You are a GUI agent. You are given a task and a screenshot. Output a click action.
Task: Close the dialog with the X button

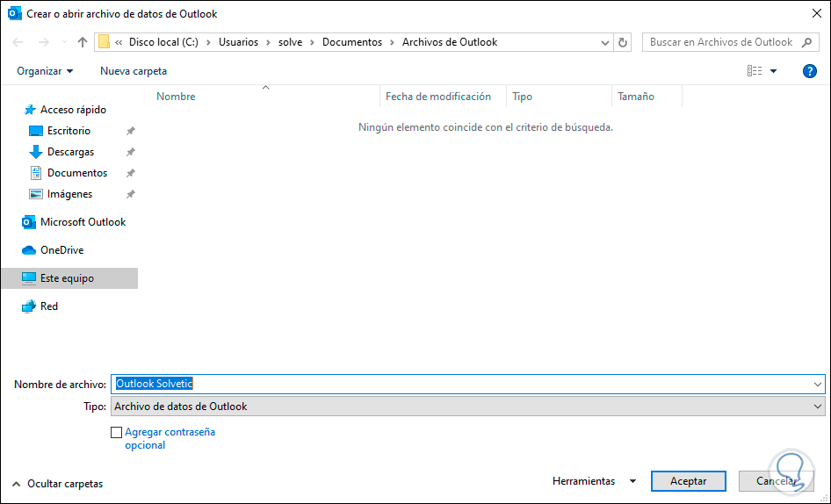click(x=817, y=14)
